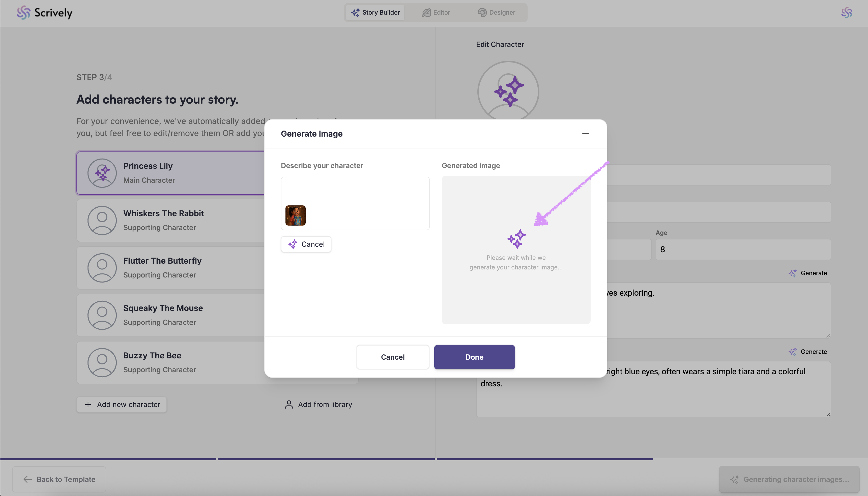868x496 pixels.
Task: Minimize the Generate Image dialog
Action: pos(585,134)
